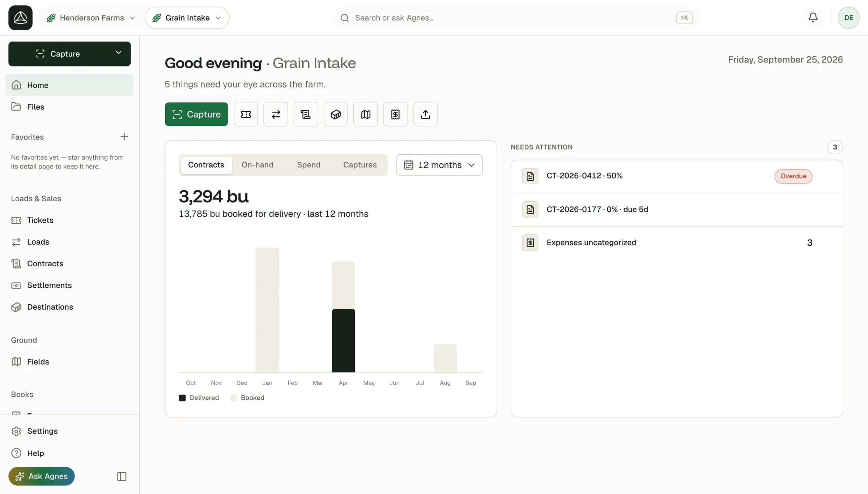Switch to the Captures tab
The image size is (868, 494).
point(360,165)
